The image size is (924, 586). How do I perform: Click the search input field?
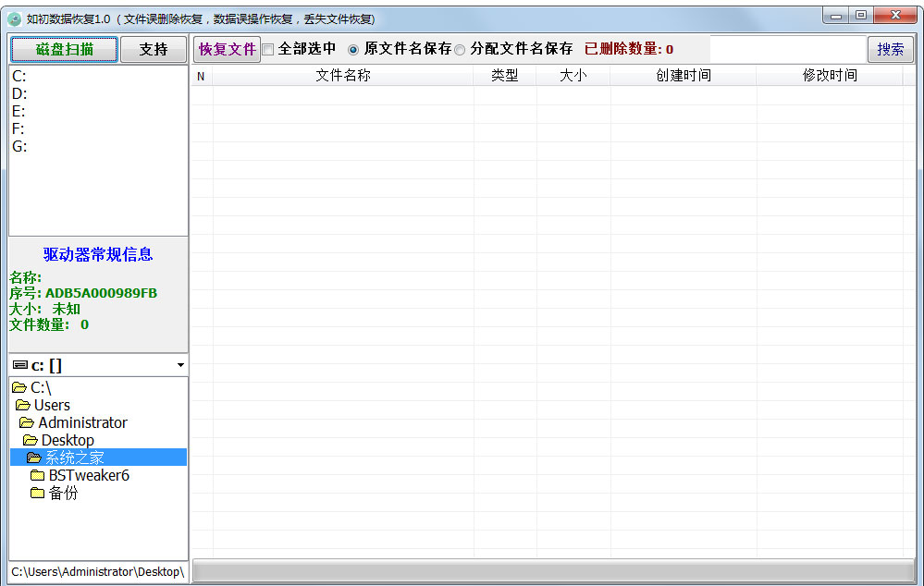pyautogui.click(x=786, y=49)
